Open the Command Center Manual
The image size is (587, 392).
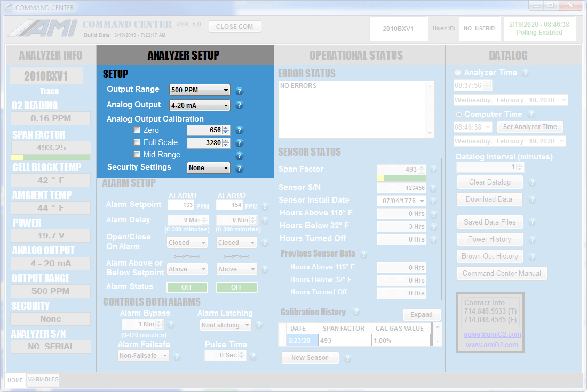tap(502, 274)
